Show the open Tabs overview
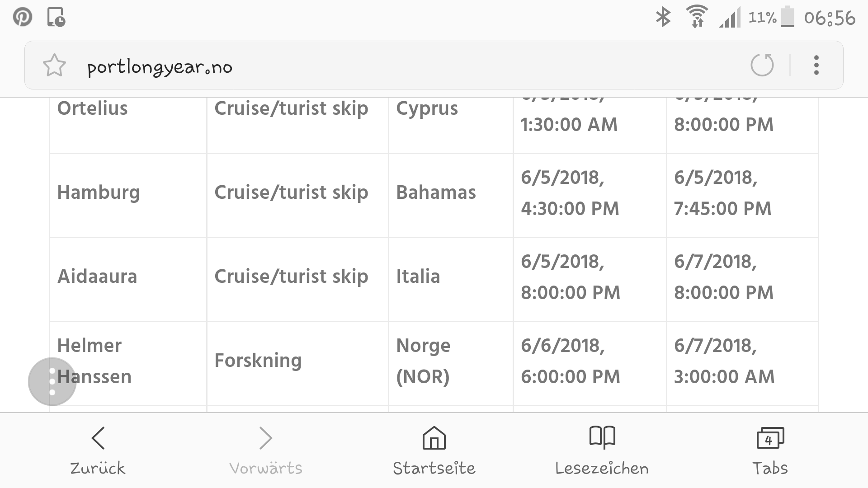This screenshot has height=488, width=868. [770, 450]
